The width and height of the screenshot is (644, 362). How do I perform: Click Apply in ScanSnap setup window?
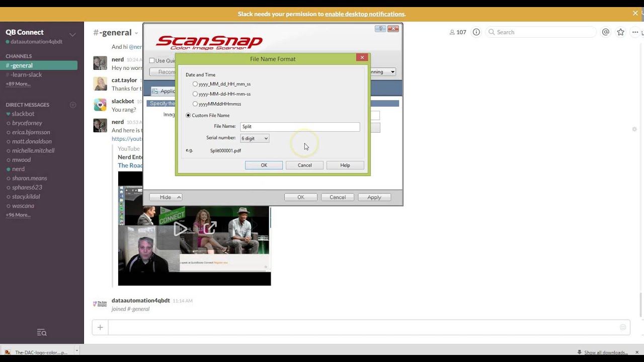(x=374, y=198)
